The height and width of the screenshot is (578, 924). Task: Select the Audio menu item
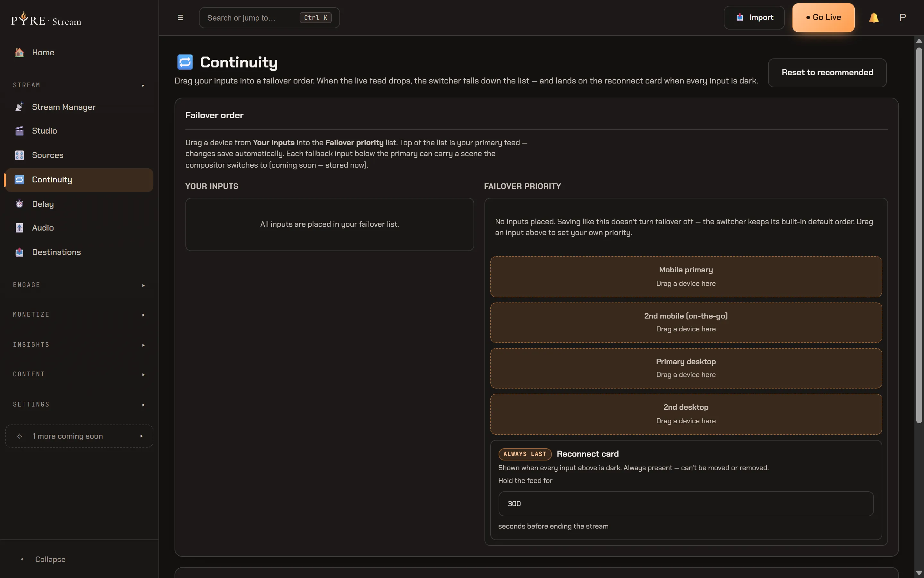(x=79, y=228)
